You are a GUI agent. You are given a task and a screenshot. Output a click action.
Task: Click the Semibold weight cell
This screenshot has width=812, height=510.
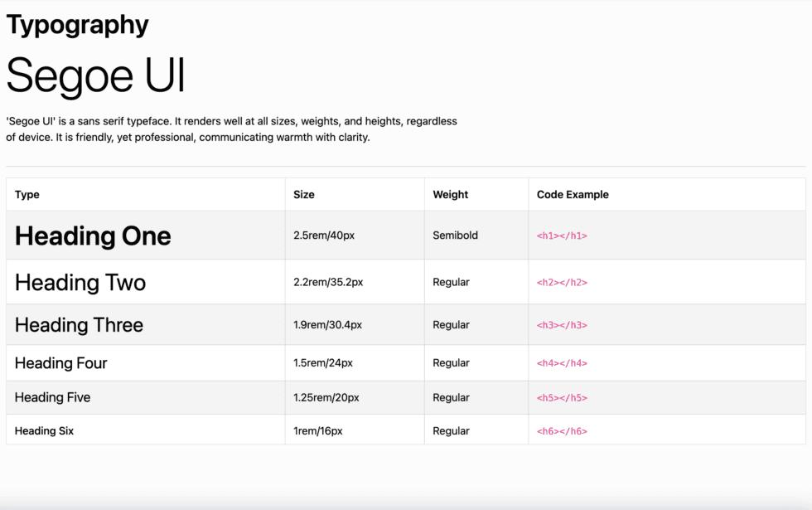click(x=455, y=236)
